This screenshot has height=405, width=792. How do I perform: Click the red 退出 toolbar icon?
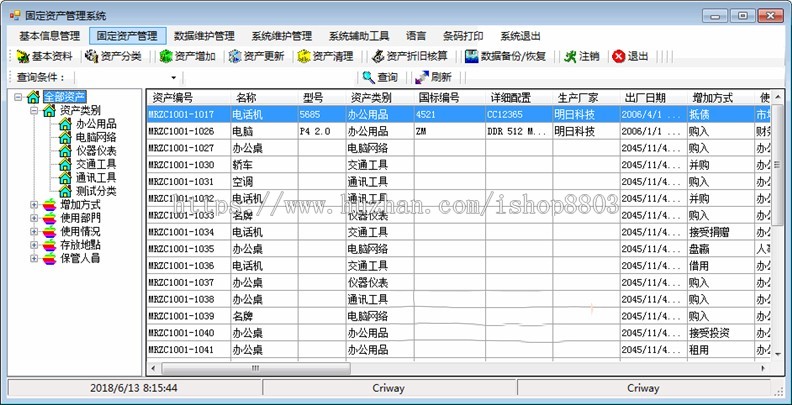(x=619, y=57)
